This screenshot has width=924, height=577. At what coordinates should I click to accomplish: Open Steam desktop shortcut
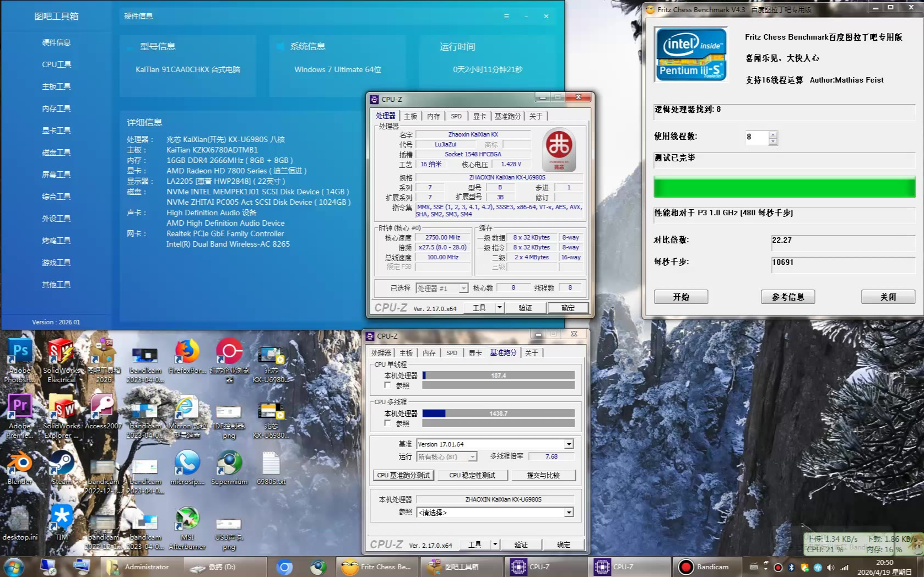pyautogui.click(x=61, y=467)
